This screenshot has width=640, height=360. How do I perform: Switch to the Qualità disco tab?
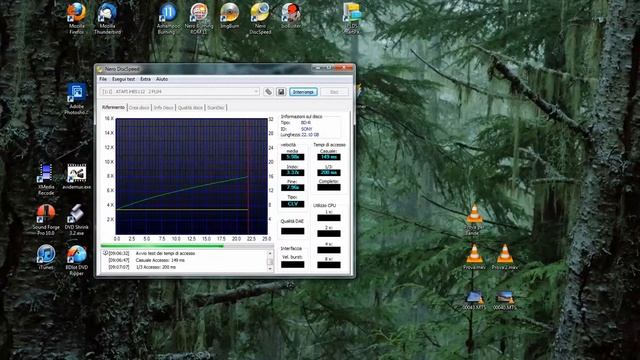(190, 108)
